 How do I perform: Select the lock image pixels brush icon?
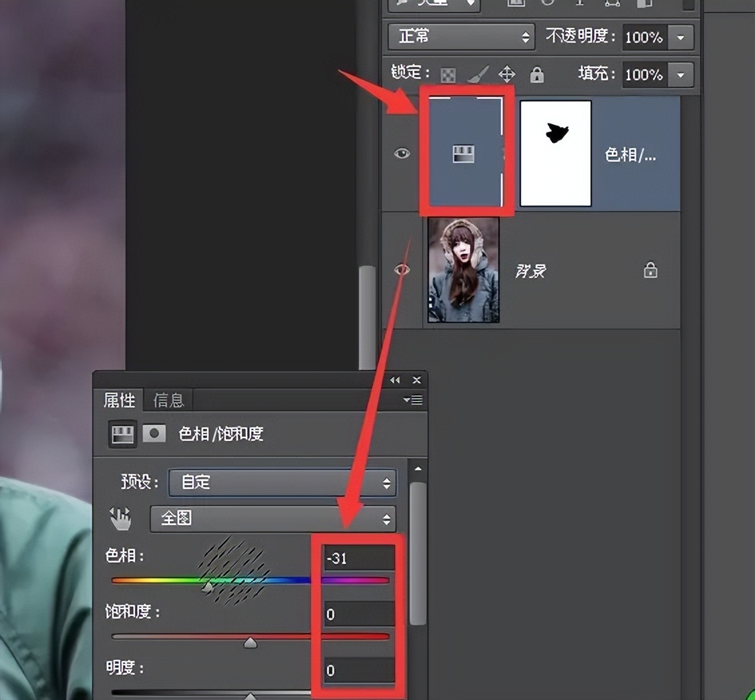477,74
